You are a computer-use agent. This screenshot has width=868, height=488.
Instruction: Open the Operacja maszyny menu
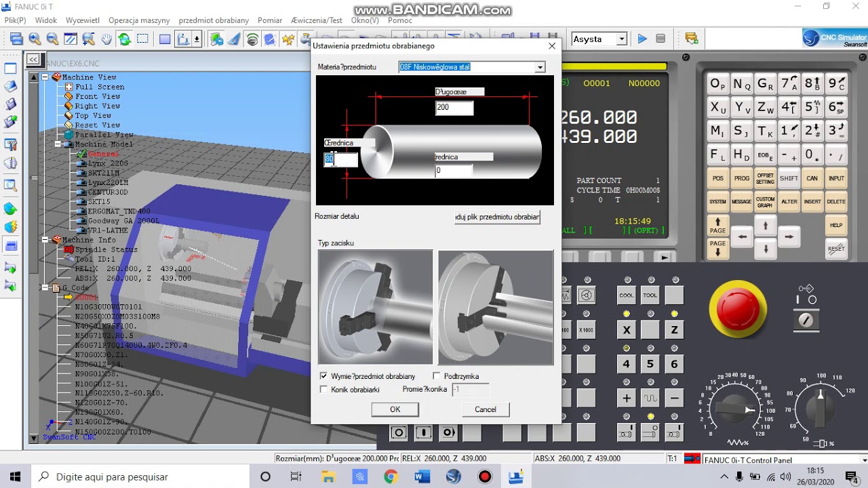click(139, 20)
